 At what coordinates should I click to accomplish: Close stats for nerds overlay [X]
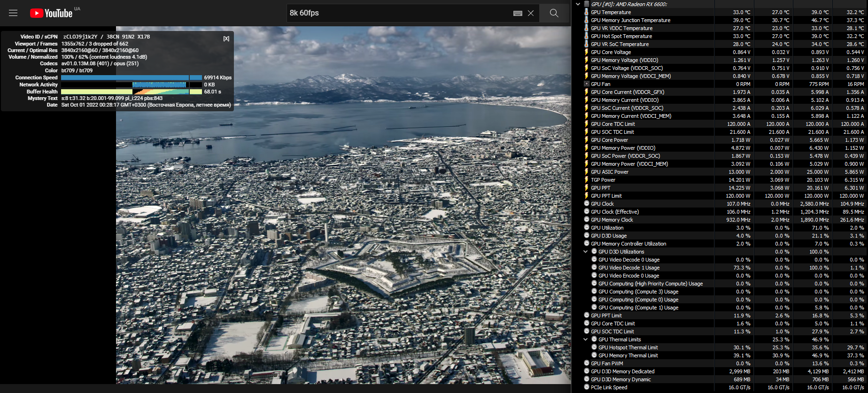pyautogui.click(x=226, y=39)
